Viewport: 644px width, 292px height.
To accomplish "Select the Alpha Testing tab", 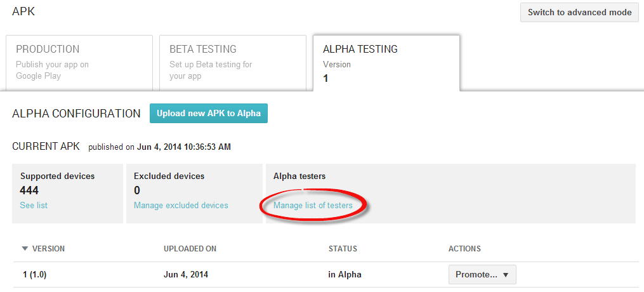I will [386, 62].
